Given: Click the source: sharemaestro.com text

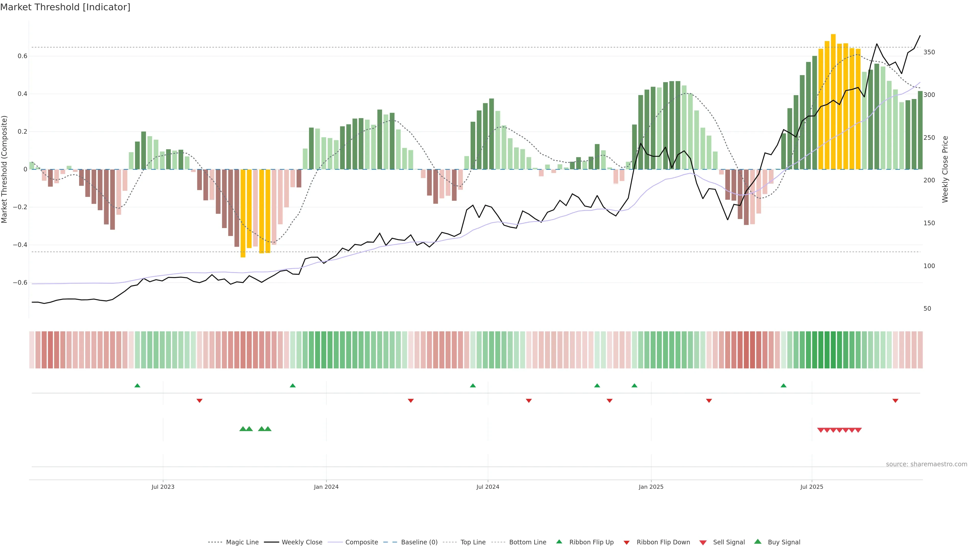Looking at the screenshot, I should tap(926, 464).
